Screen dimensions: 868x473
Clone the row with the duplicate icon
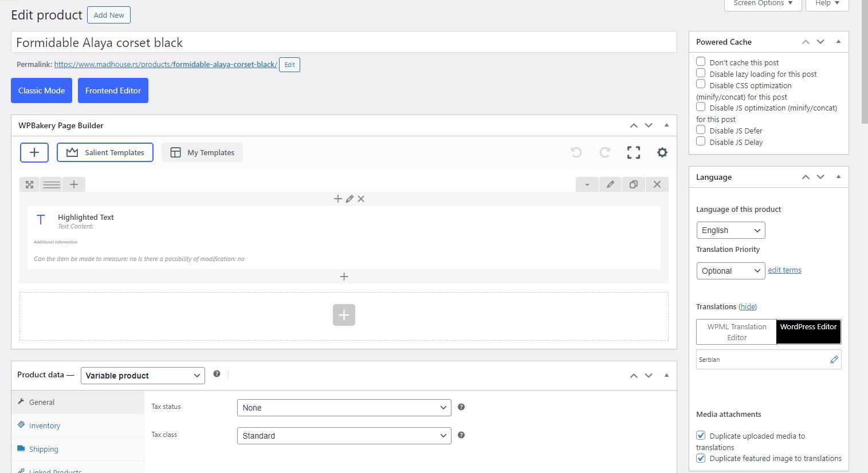[x=634, y=184]
